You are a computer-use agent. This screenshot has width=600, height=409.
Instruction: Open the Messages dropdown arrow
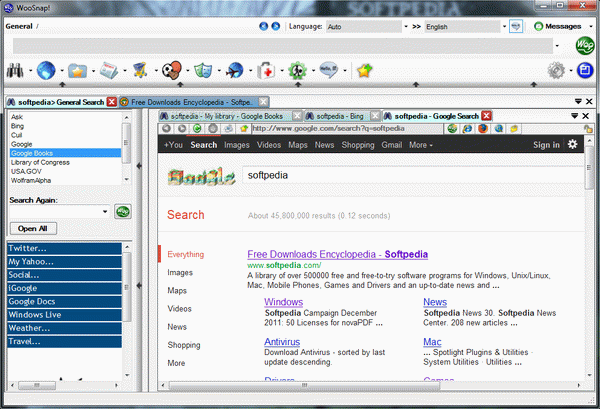591,26
